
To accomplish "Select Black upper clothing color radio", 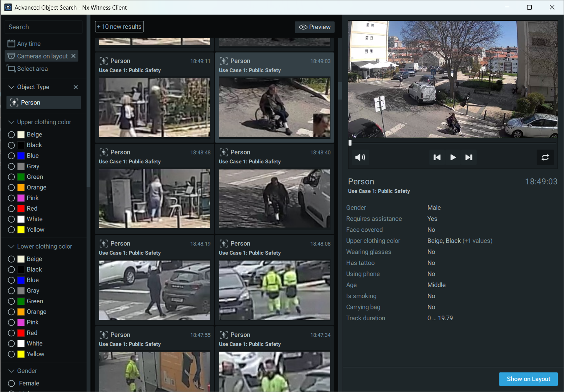I will click(12, 145).
